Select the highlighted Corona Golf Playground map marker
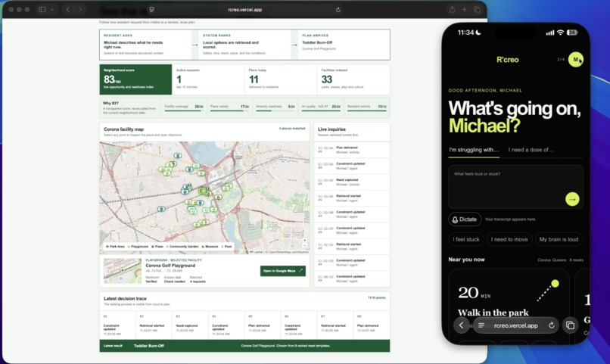Image resolution: width=610 pixels, height=364 pixels. click(203, 191)
